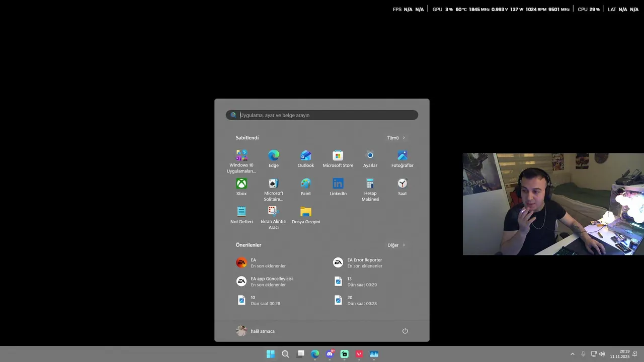This screenshot has height=362, width=644.
Task: Open network tray icon
Action: click(594, 354)
